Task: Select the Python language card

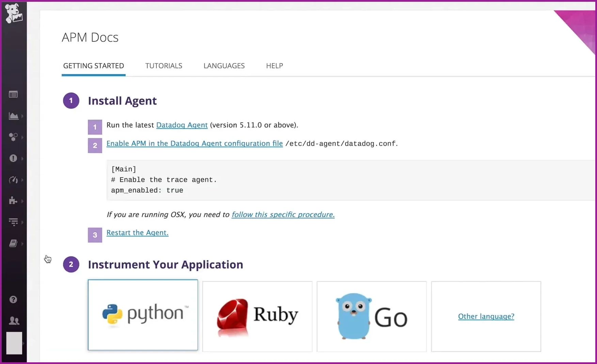Action: coord(143,315)
